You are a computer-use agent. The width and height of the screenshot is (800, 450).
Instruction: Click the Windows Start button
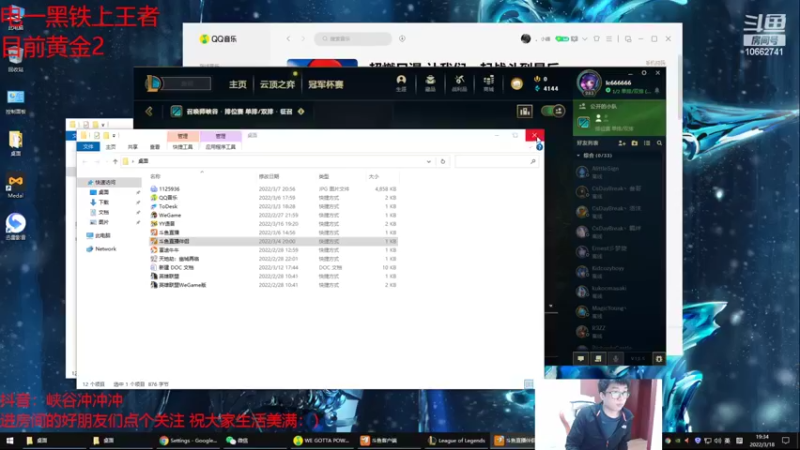pyautogui.click(x=10, y=441)
